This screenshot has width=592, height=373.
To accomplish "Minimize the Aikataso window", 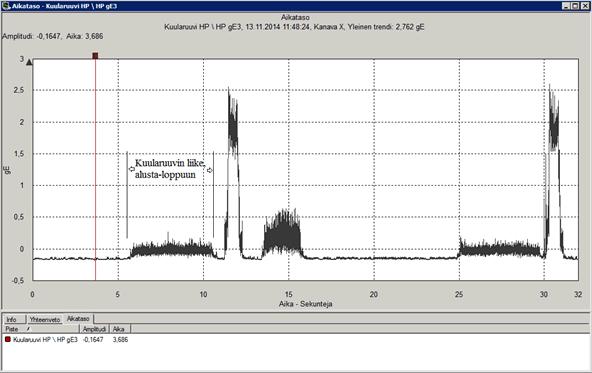I will (566, 6).
